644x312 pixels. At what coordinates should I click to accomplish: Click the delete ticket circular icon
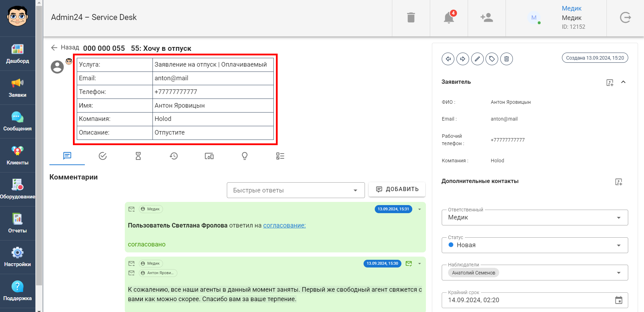click(x=507, y=59)
